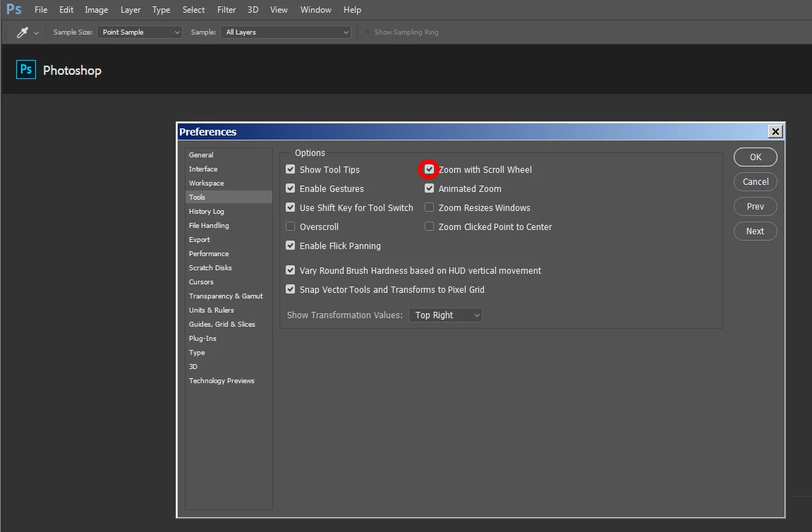Screen dimensions: 812x532
Task: Click the Ps icon beside the Photoshop title
Action: click(26, 69)
